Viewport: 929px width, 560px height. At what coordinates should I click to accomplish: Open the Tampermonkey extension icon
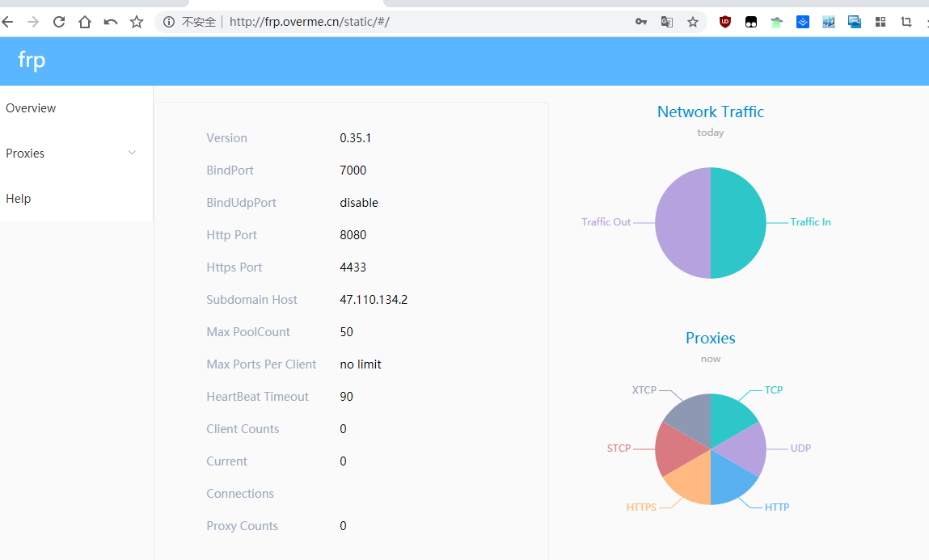click(750, 22)
